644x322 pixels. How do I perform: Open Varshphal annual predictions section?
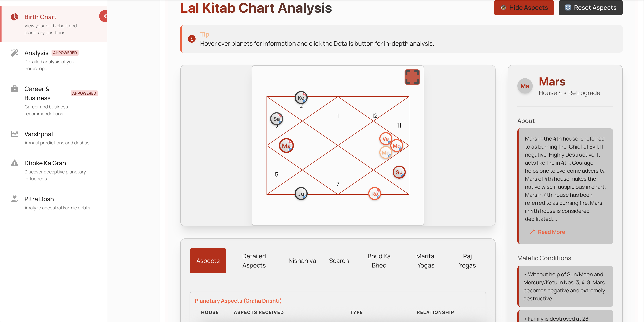point(39,134)
